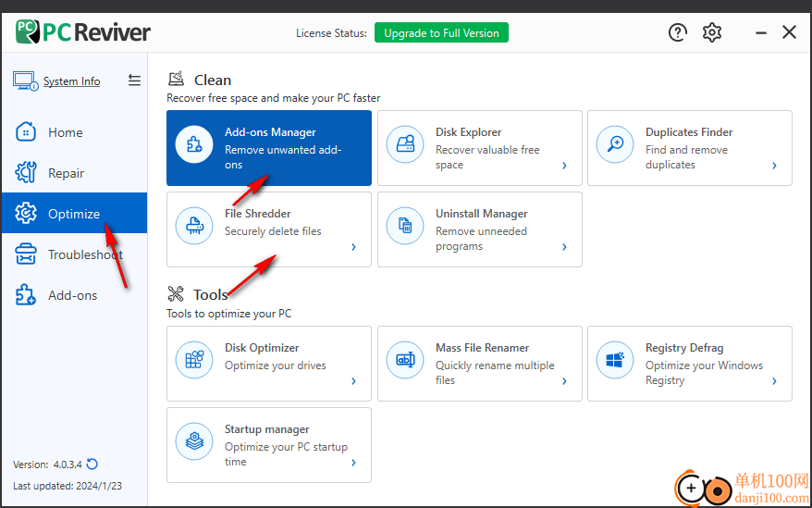This screenshot has width=812, height=508.
Task: Open Startup manager via its chevron arrow
Action: coord(353,463)
